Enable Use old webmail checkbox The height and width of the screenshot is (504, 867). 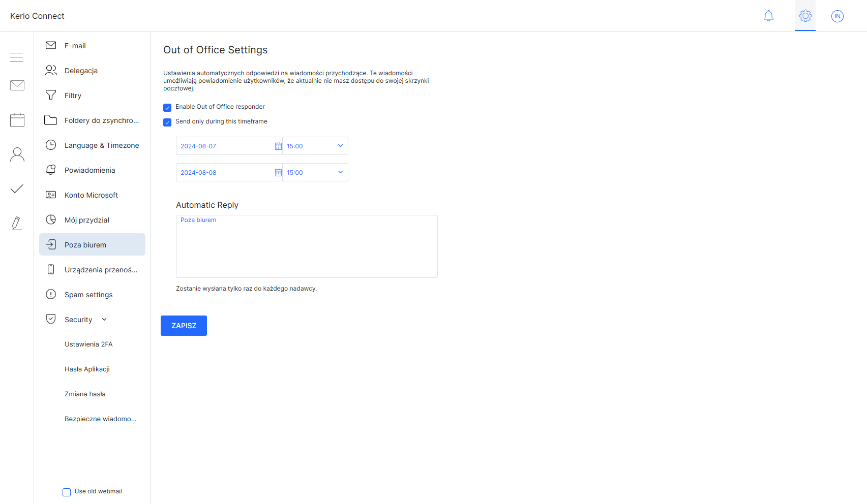coord(67,492)
